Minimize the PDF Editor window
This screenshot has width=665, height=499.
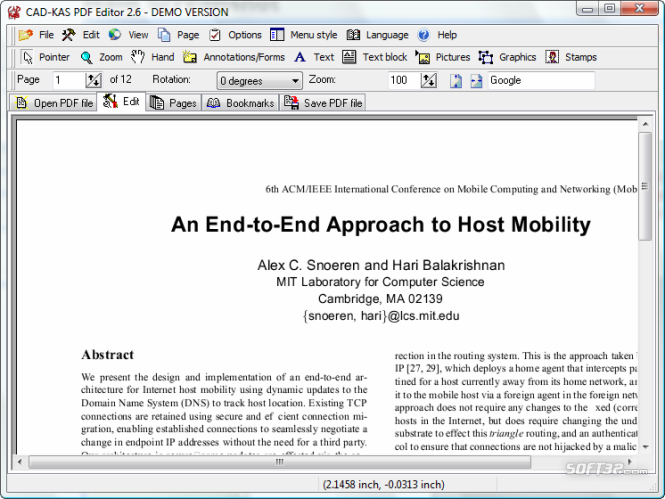[587, 8]
